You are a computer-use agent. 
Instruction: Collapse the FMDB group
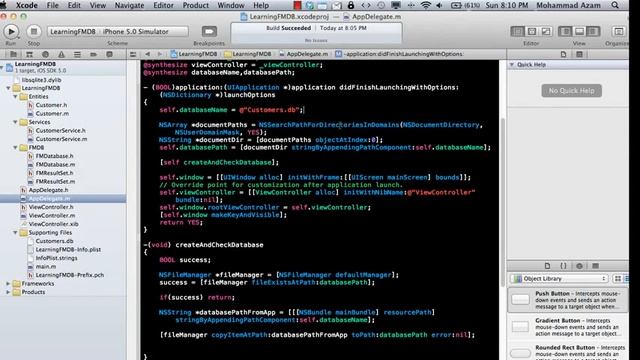[x=16, y=148]
